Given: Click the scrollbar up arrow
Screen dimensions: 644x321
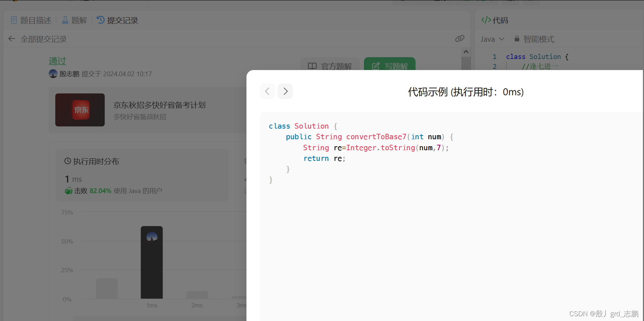Looking at the screenshot, I should click(466, 52).
